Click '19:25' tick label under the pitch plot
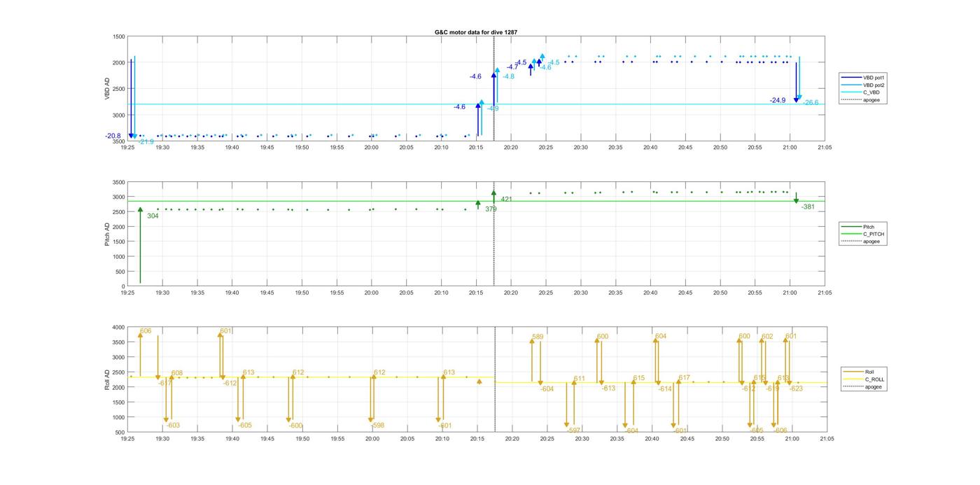This screenshot has height=485, width=980. tap(127, 293)
